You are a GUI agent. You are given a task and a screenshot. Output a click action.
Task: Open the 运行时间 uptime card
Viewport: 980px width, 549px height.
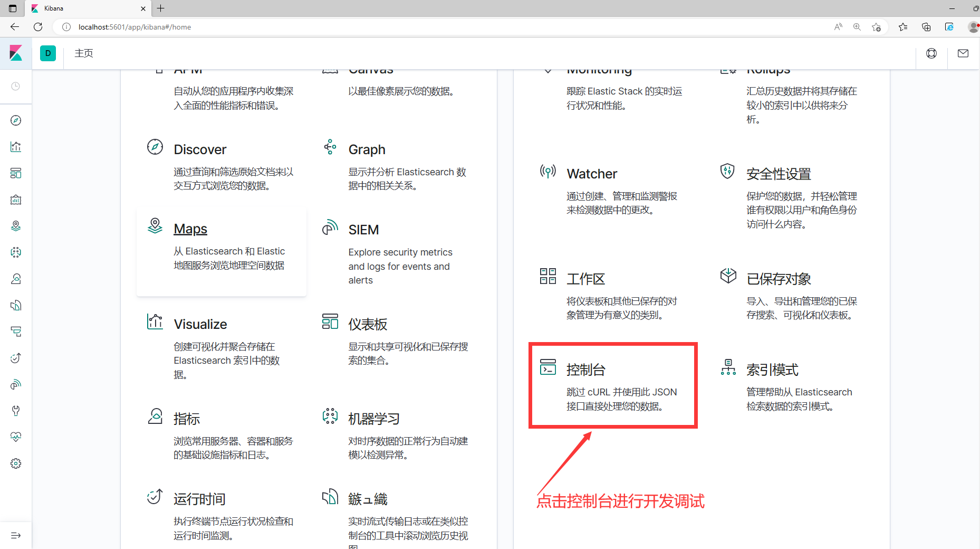[222, 515]
